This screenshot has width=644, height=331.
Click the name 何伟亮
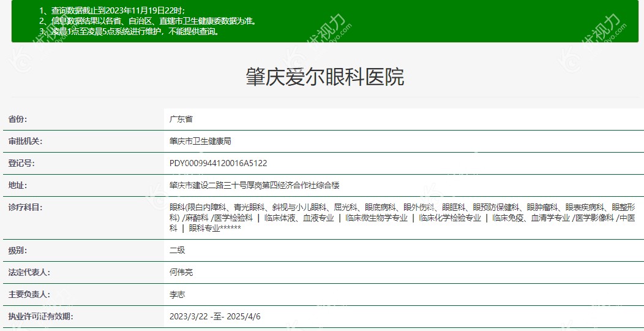click(x=181, y=273)
